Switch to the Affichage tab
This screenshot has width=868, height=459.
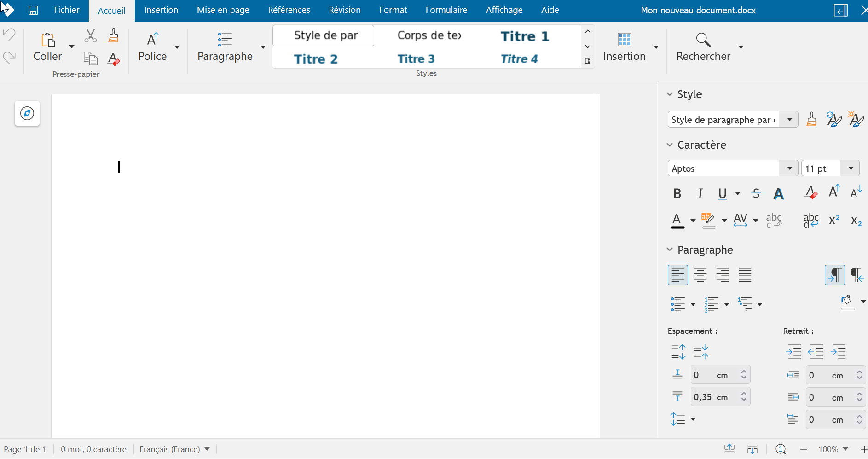pos(504,10)
